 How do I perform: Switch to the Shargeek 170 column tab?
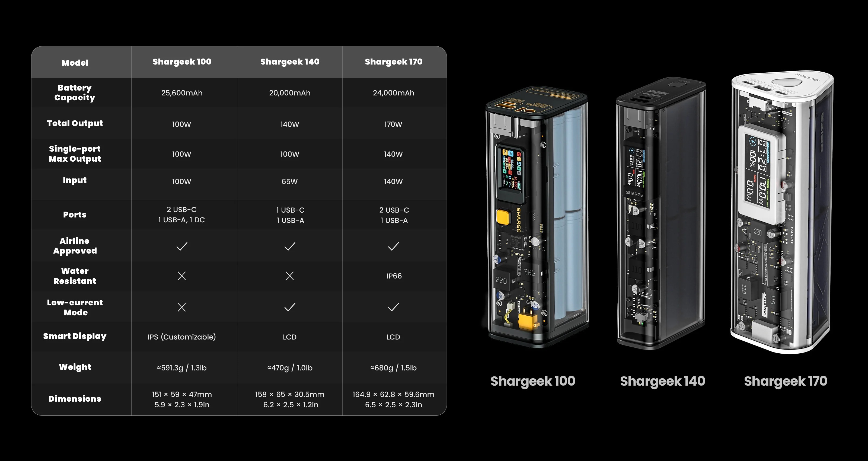[x=394, y=62]
